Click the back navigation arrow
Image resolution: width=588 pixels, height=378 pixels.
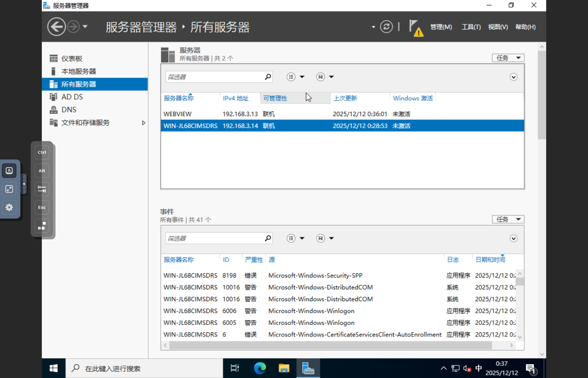[56, 27]
